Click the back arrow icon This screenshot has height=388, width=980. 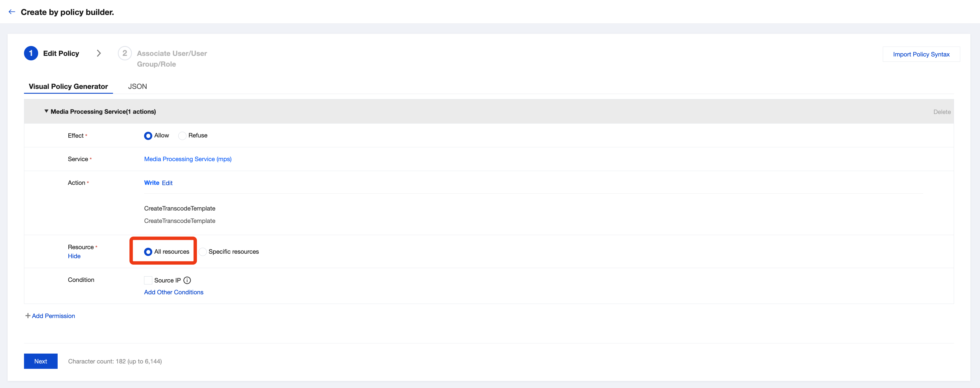(12, 12)
